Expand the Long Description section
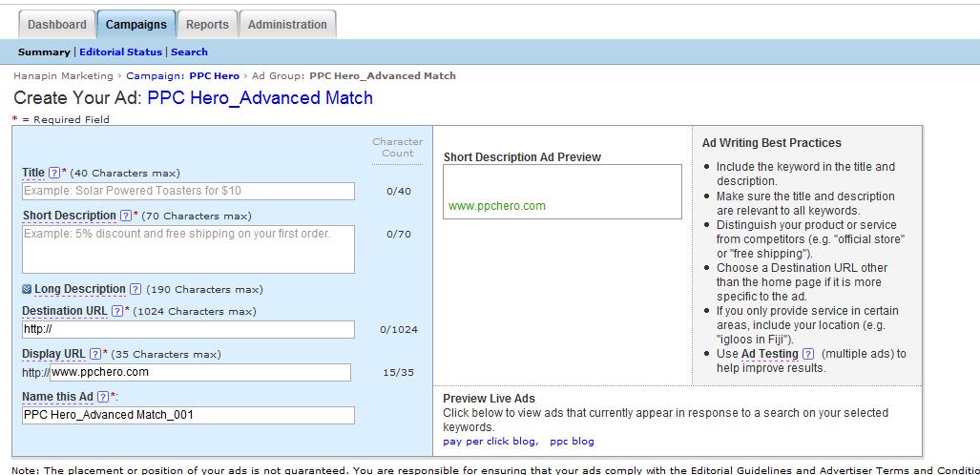Viewport: 980px width, 475px height. coord(27,289)
